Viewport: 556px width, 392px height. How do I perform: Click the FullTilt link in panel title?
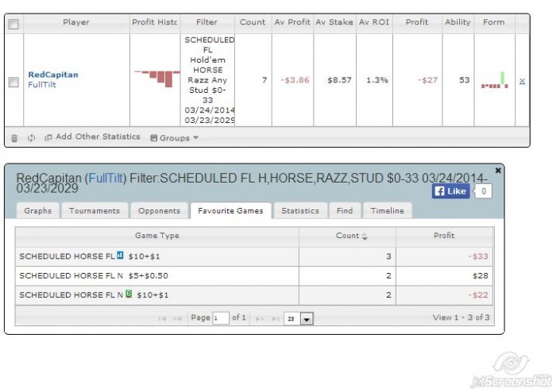pyautogui.click(x=106, y=178)
